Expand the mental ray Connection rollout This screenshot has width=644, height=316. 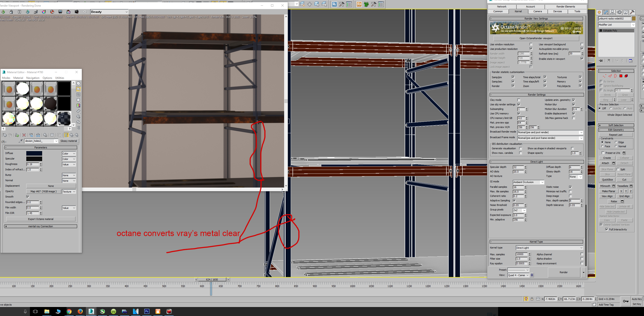(41, 226)
